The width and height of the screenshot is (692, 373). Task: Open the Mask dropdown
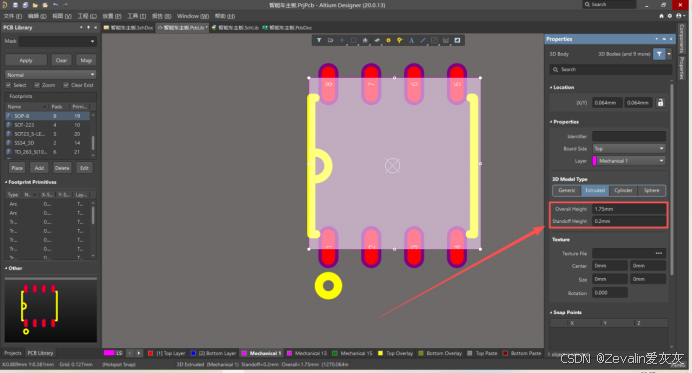click(92, 41)
